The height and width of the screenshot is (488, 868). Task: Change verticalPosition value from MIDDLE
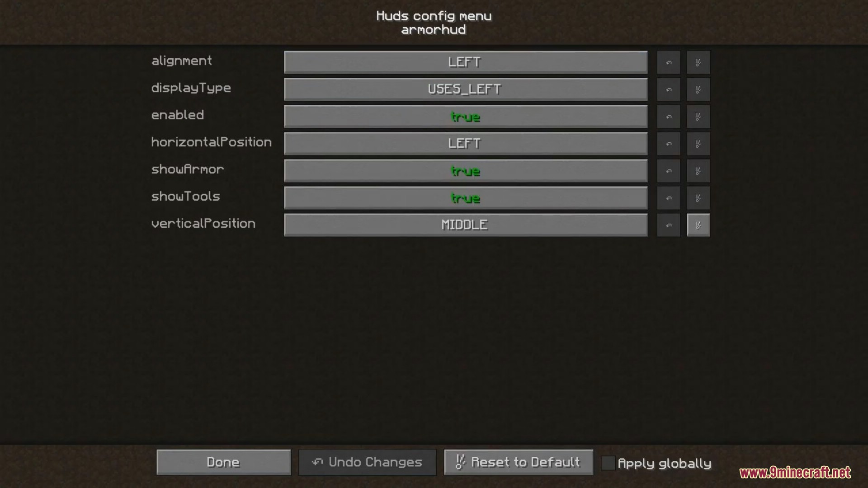click(464, 224)
